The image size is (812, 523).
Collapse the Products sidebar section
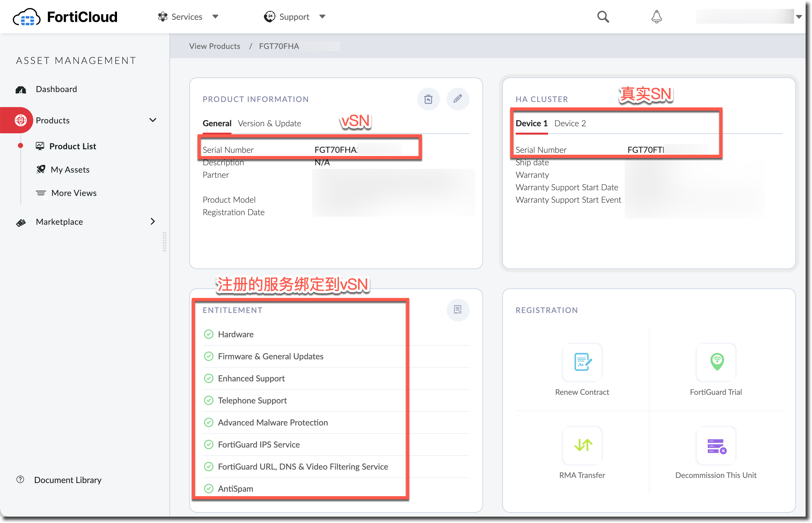point(152,120)
